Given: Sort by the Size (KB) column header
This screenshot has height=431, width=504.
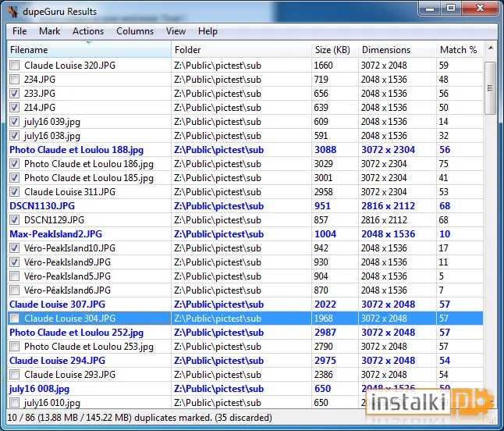Looking at the screenshot, I should (335, 49).
